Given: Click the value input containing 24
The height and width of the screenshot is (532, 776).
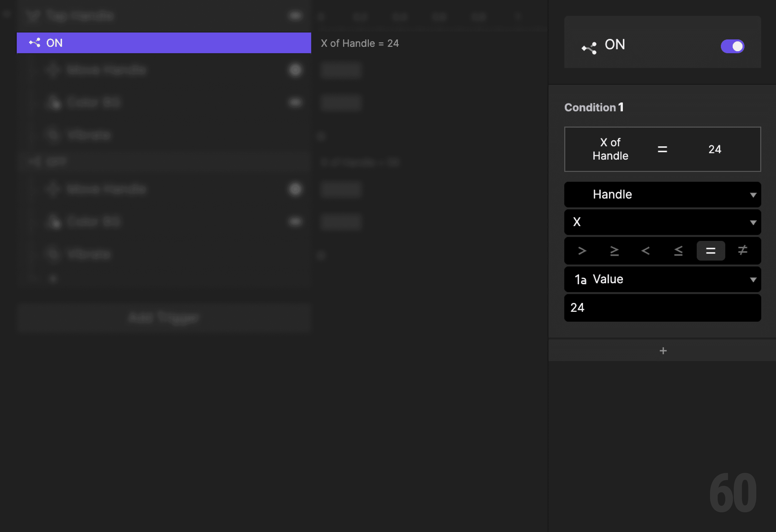Looking at the screenshot, I should pyautogui.click(x=663, y=308).
